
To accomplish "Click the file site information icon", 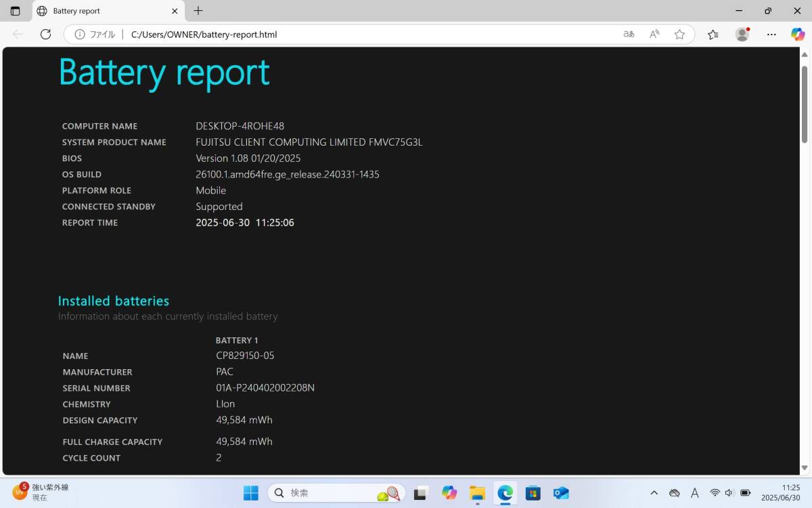I will (80, 35).
